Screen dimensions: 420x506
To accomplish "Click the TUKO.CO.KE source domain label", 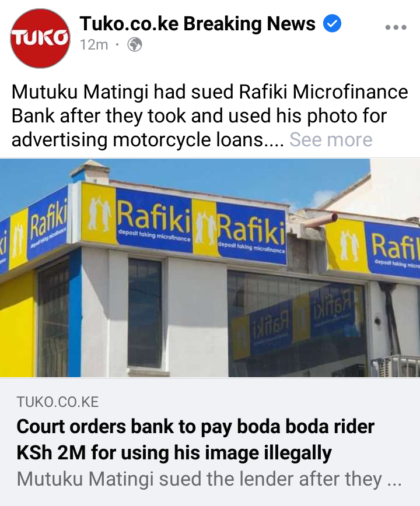I will tap(58, 402).
